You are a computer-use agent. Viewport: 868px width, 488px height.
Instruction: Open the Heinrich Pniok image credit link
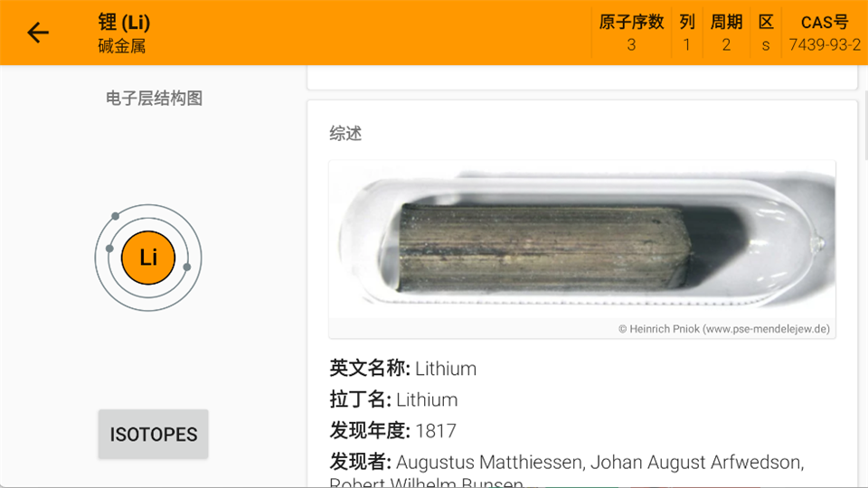tap(724, 329)
